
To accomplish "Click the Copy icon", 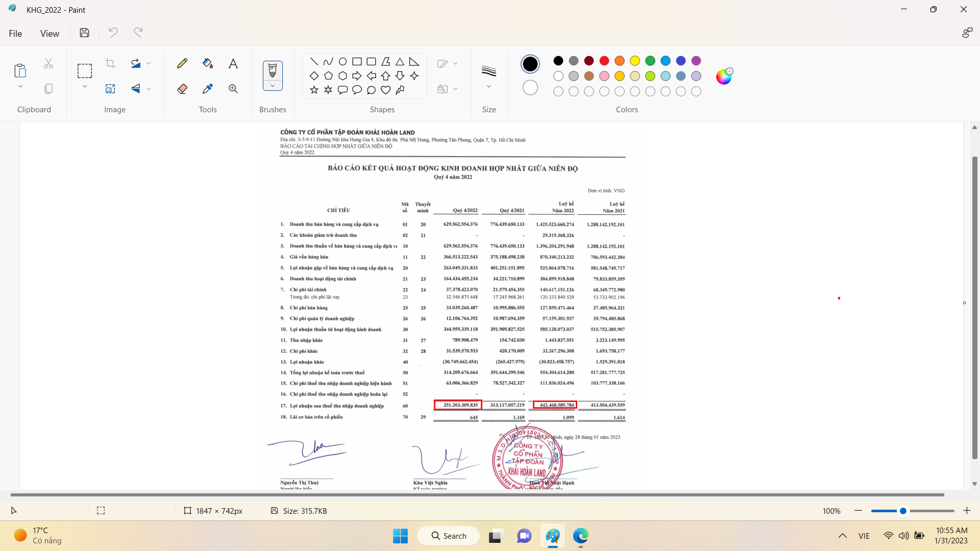I will tap(48, 89).
